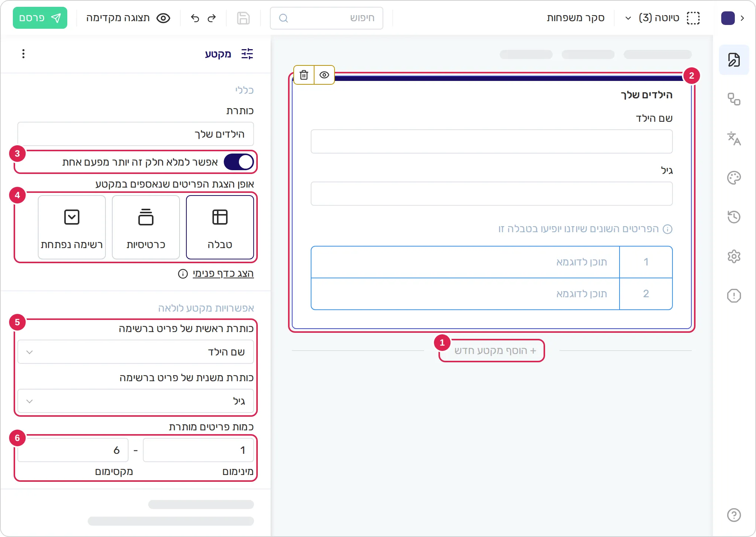Click the purple color swatch in header
Viewport: 756px width, 537px height.
point(728,18)
